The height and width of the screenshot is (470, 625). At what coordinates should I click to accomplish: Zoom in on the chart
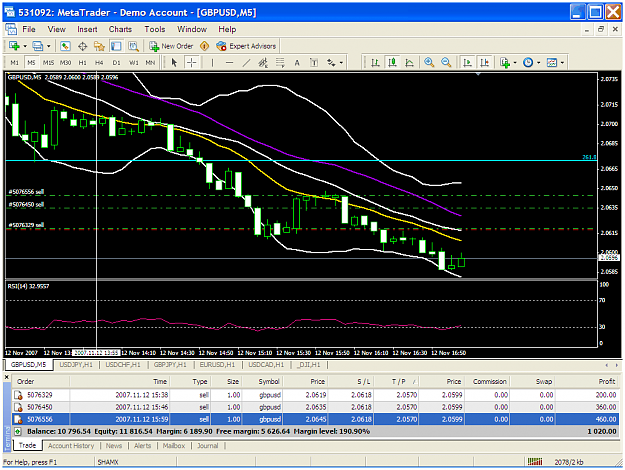[429, 63]
